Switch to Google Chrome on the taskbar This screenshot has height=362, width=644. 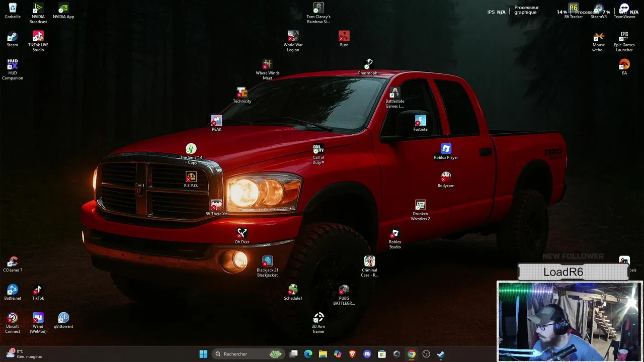tap(412, 354)
